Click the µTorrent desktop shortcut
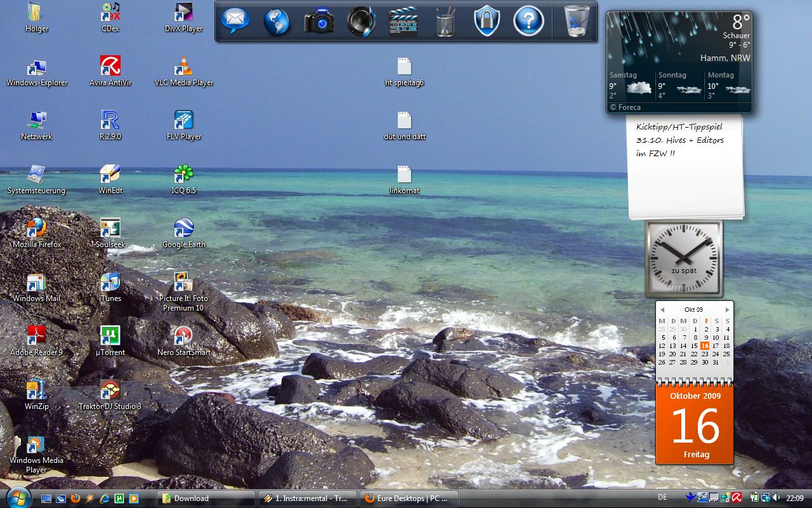The height and width of the screenshot is (508, 812). (x=110, y=337)
